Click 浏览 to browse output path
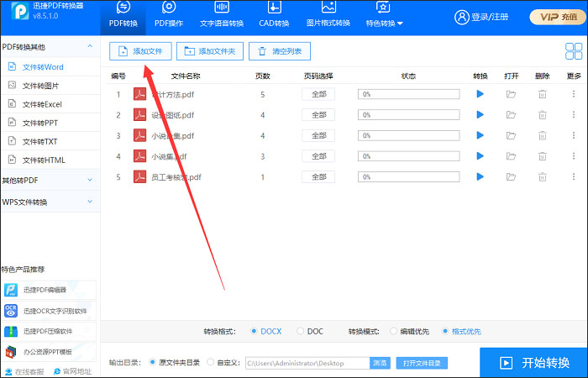588x378 pixels. 380,363
